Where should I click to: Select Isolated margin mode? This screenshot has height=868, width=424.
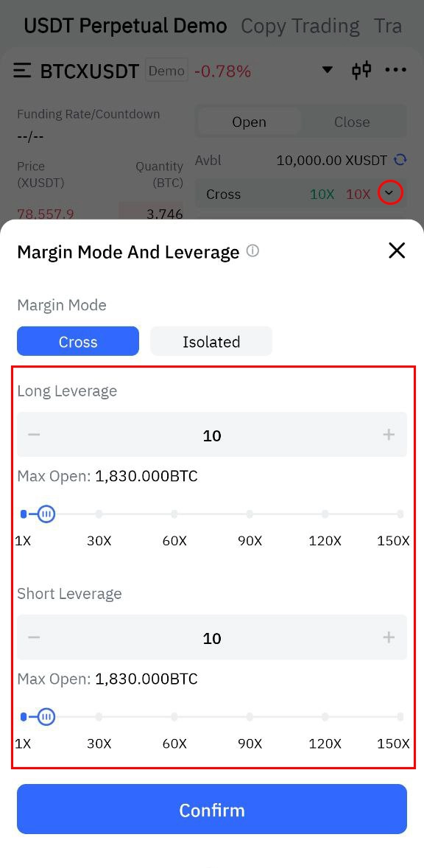211,341
